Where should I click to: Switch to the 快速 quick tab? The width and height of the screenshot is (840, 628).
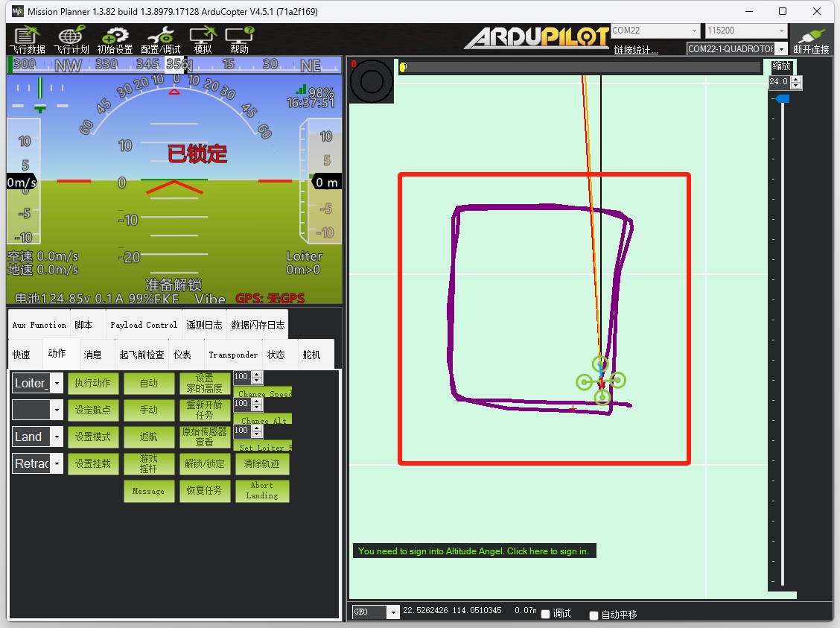tap(22, 355)
